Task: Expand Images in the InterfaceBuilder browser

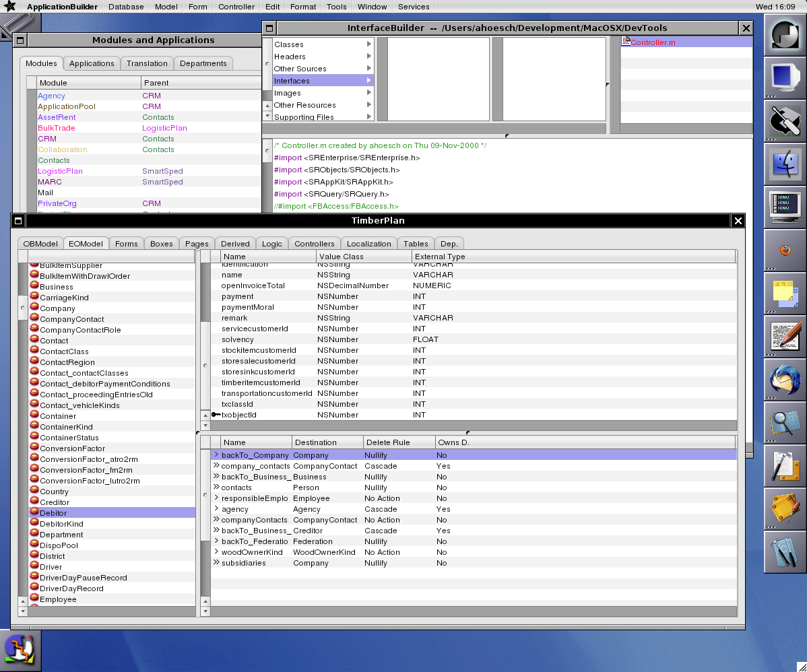Action: [369, 93]
